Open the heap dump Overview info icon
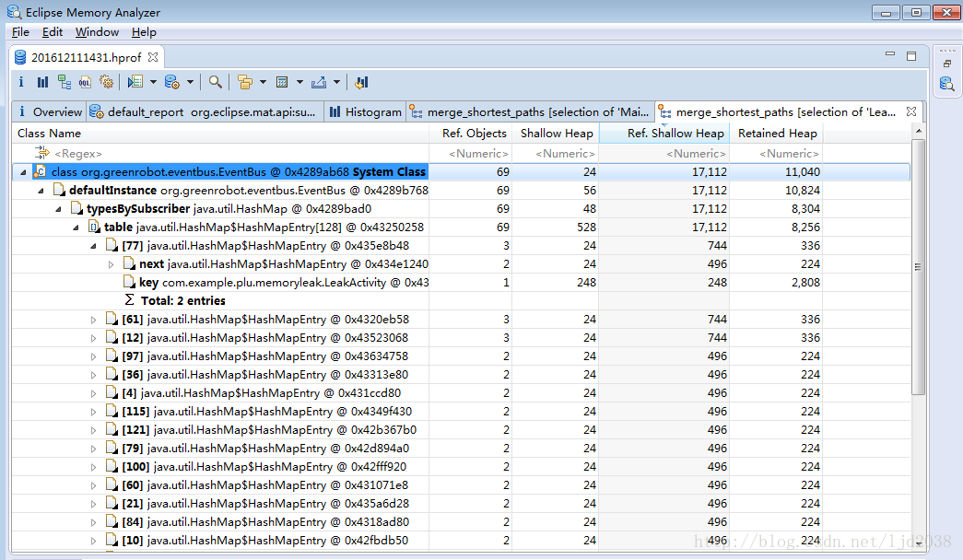Image resolution: width=963 pixels, height=560 pixels. pos(21,82)
